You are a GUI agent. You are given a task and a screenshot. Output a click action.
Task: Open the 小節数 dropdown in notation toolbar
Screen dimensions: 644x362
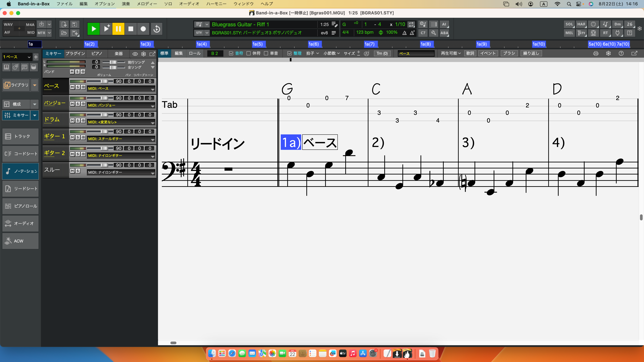pos(332,53)
